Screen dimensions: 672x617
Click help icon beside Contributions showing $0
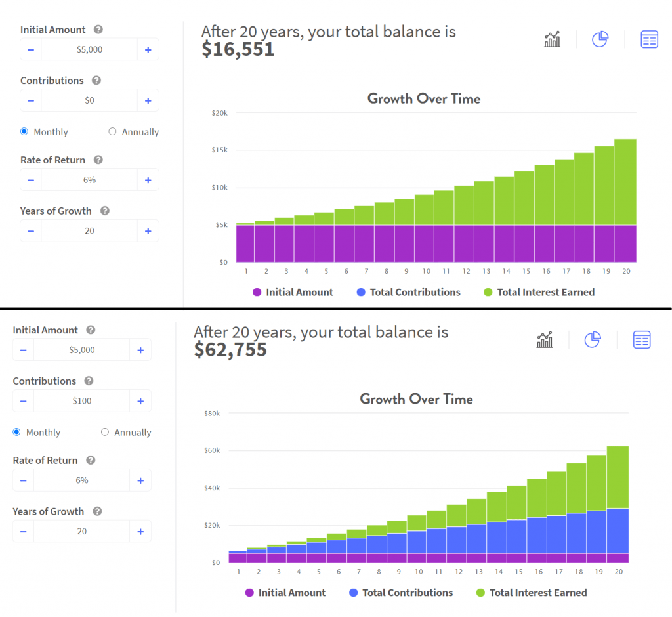click(x=96, y=81)
